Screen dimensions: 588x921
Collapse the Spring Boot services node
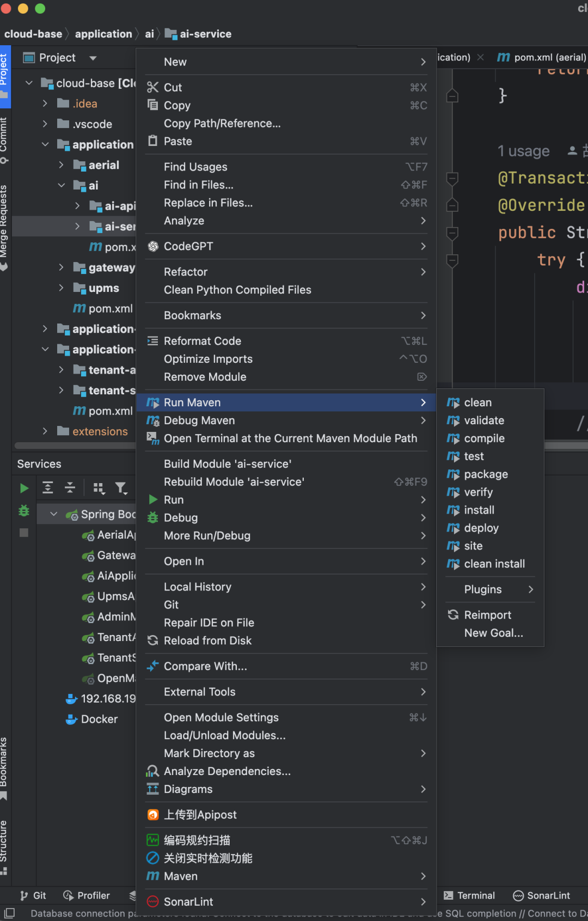pos(53,514)
